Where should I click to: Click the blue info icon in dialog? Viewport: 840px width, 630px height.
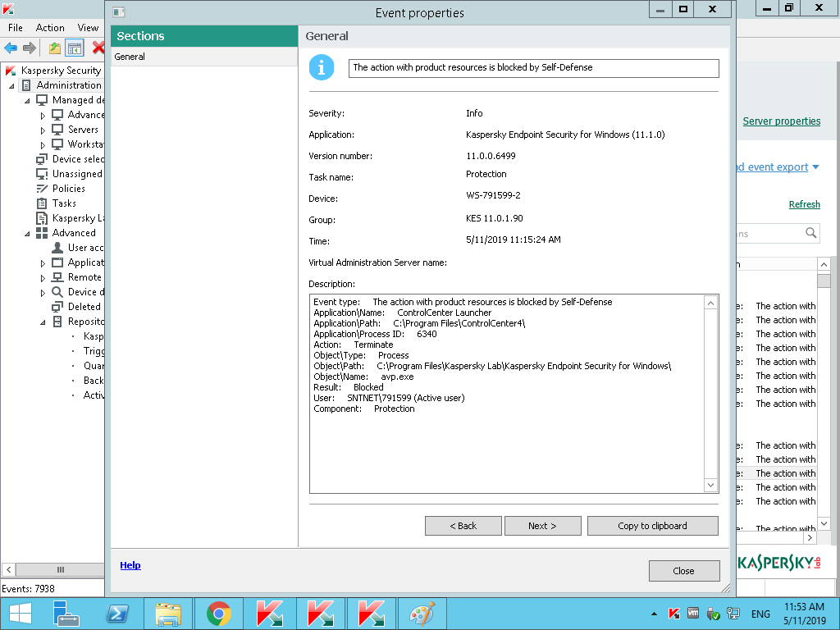coord(321,68)
